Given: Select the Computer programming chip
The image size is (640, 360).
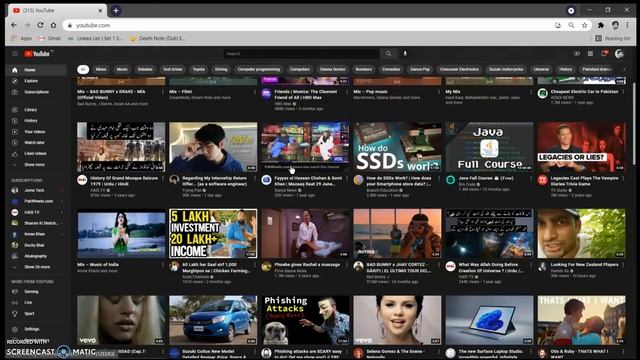Looking at the screenshot, I should click(259, 69).
